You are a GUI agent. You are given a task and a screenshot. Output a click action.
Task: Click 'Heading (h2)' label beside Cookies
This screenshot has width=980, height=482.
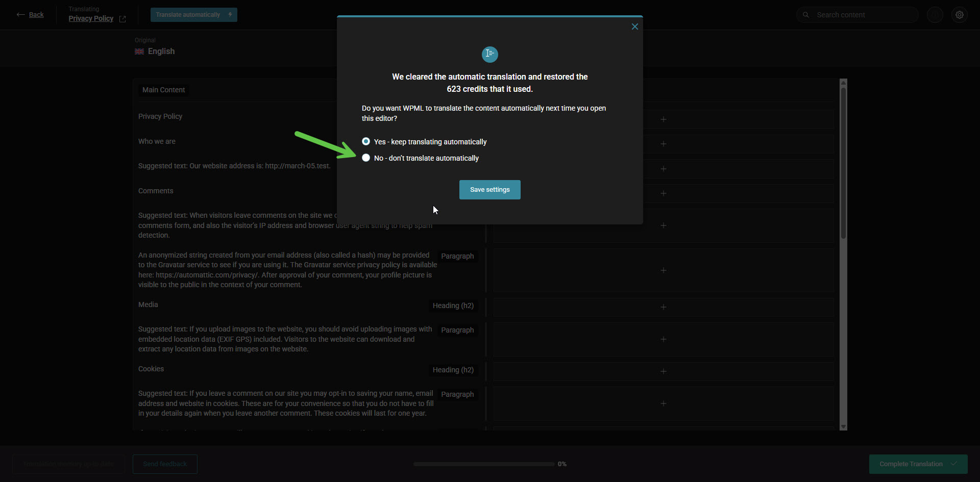453,370
